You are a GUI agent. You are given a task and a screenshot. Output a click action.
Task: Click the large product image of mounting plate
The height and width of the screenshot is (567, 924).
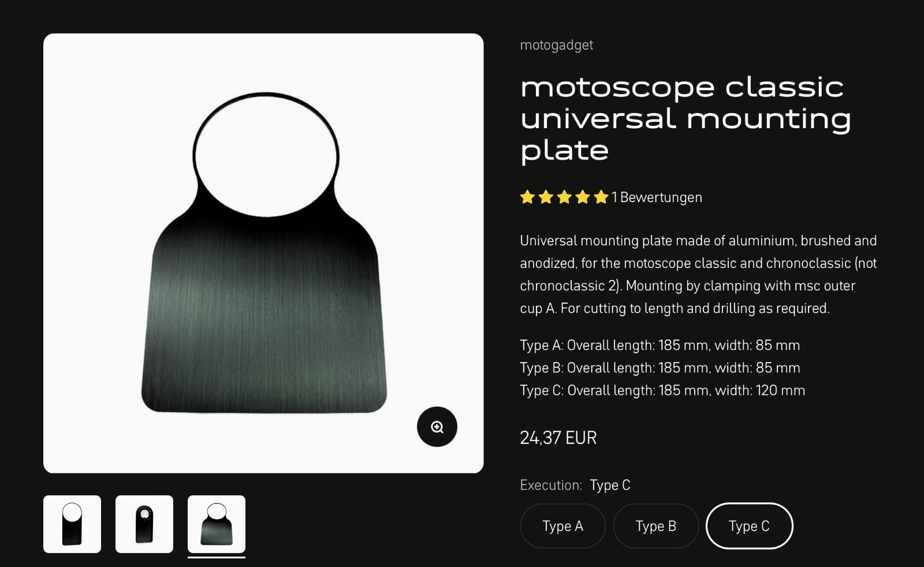[x=263, y=253]
